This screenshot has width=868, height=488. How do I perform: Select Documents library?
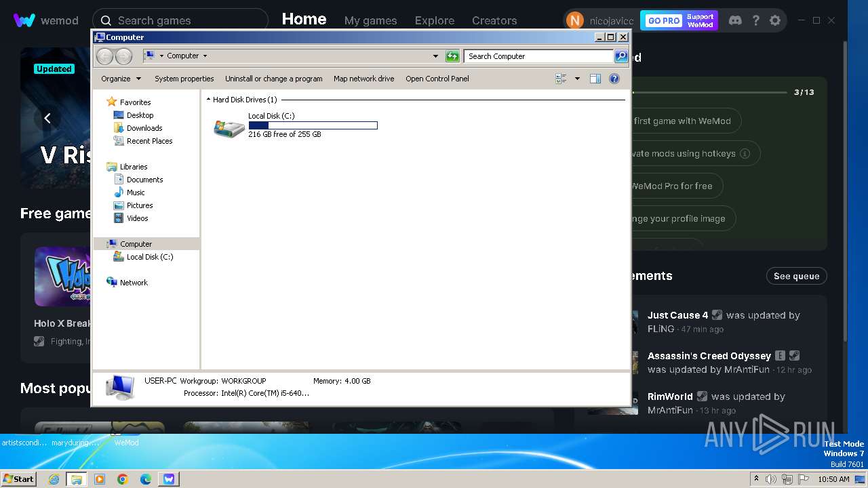(144, 180)
